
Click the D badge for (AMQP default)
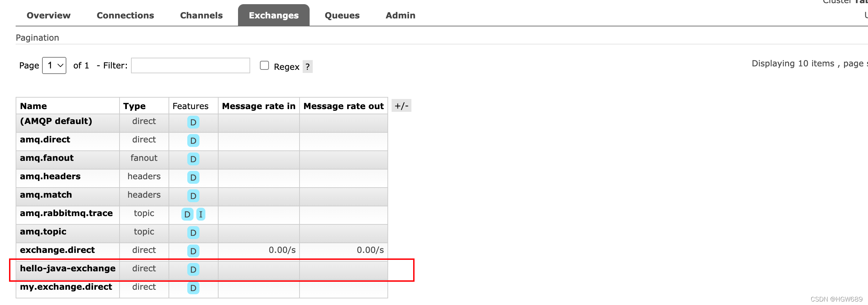[193, 122]
